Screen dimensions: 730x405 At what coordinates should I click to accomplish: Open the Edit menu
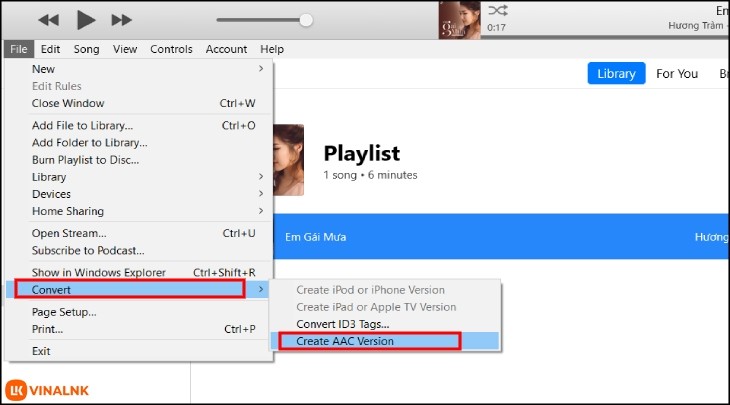pos(51,49)
